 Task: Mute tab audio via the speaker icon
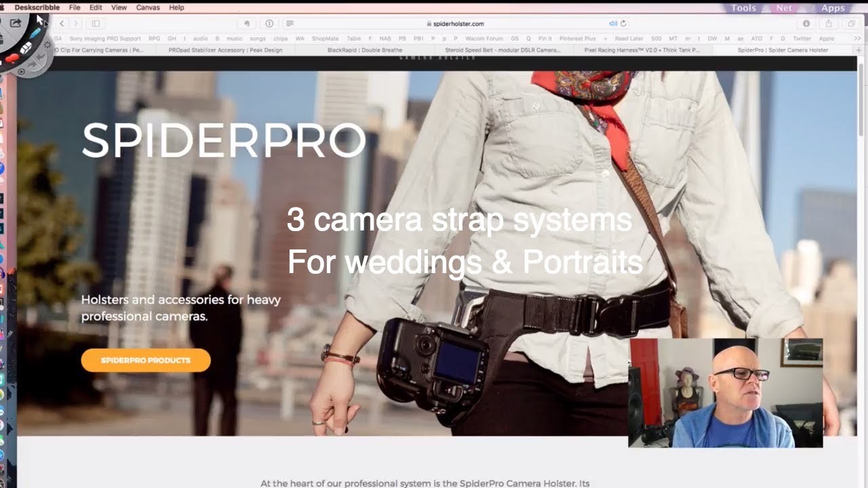(x=613, y=23)
